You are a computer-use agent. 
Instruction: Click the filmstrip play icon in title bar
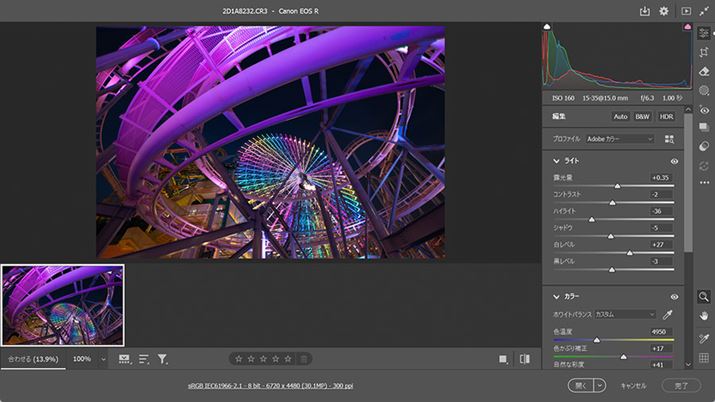686,11
